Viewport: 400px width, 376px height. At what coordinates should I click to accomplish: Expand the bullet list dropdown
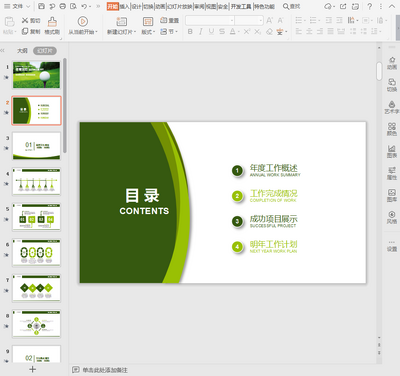click(305, 21)
